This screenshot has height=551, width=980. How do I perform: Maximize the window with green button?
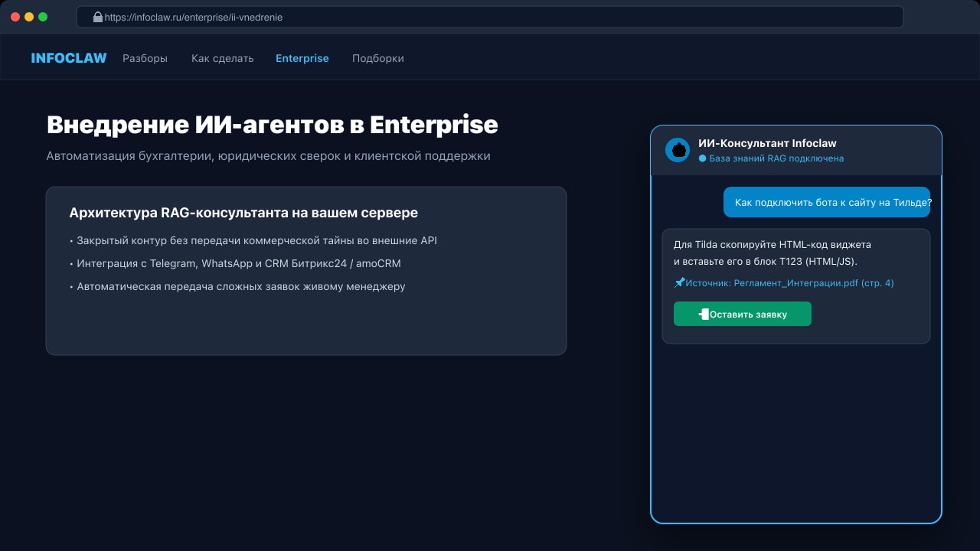tap(43, 17)
